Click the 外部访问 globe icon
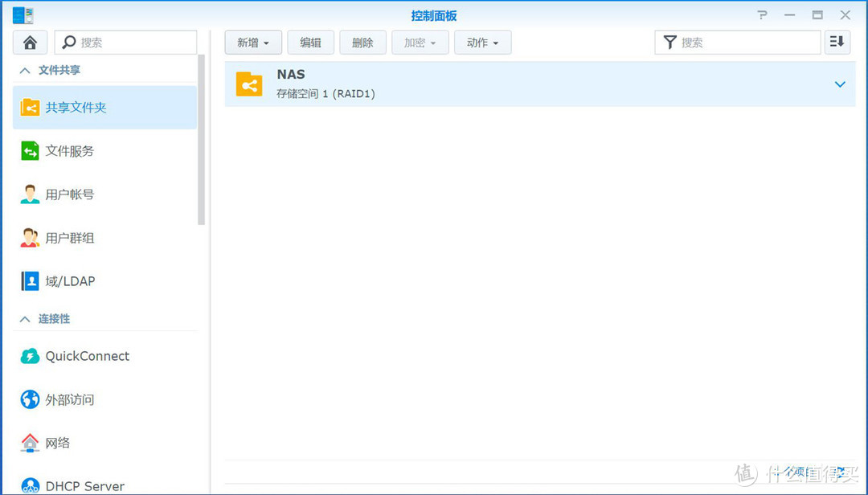Screen dimensions: 868x495 [30, 399]
